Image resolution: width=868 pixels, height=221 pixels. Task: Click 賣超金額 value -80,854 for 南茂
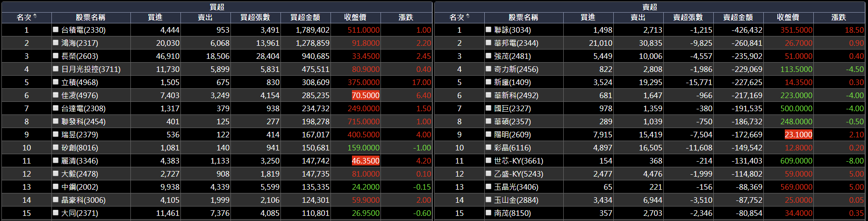click(x=749, y=213)
